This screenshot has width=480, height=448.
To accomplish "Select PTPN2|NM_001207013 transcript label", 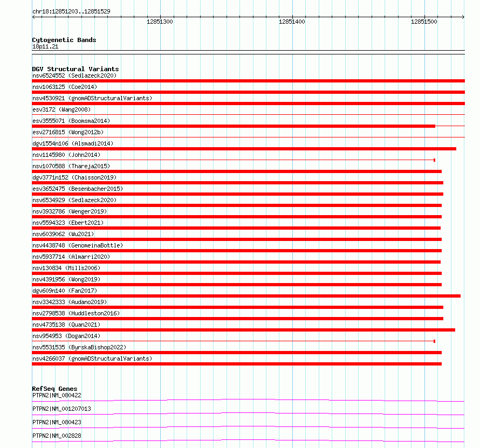I will click(x=61, y=409).
